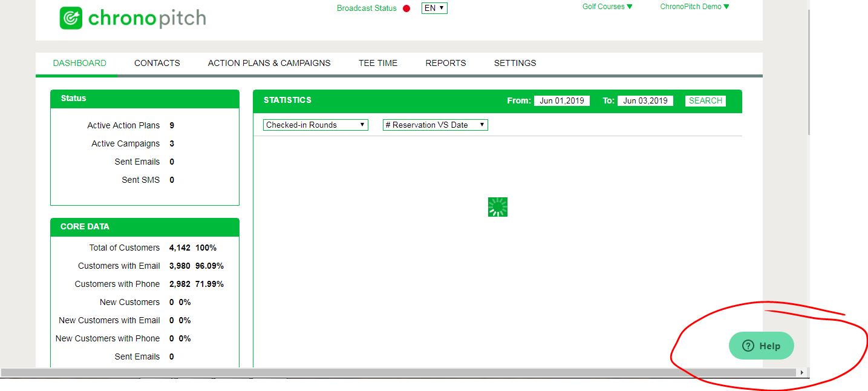
Task: Open the Reports tab
Action: [445, 63]
